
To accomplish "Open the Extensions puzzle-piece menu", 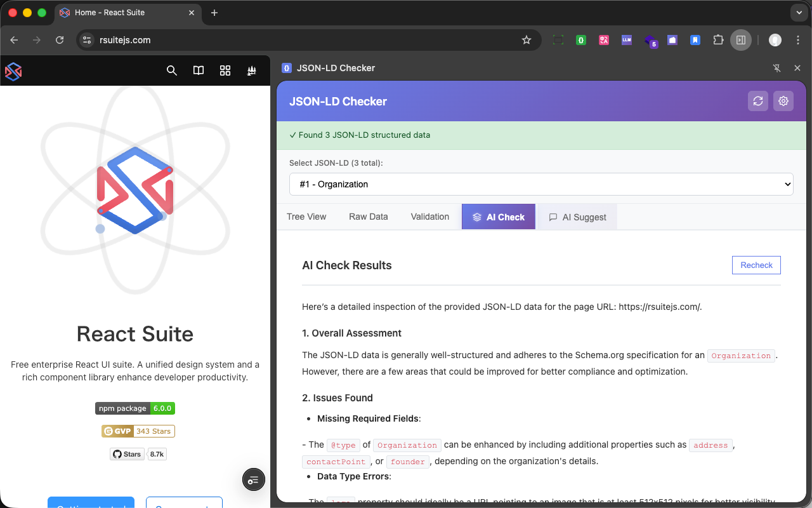I will 718,40.
